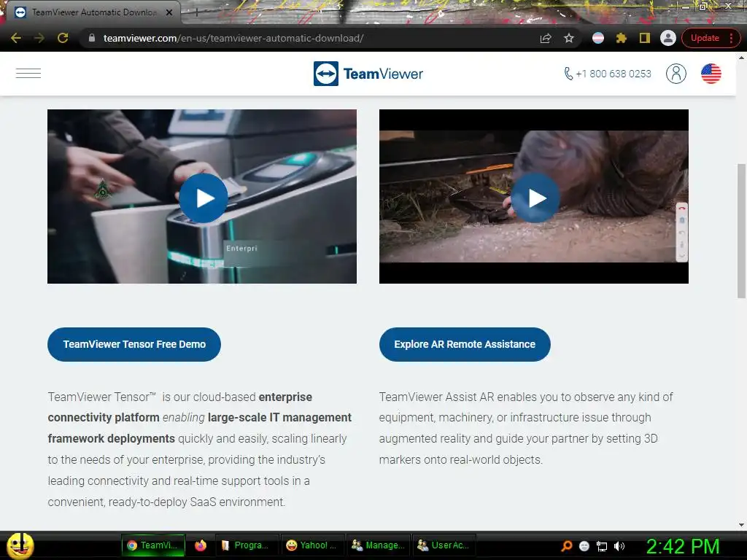Bookmark this page with the star
Viewport: 747px width, 560px height.
coord(569,38)
